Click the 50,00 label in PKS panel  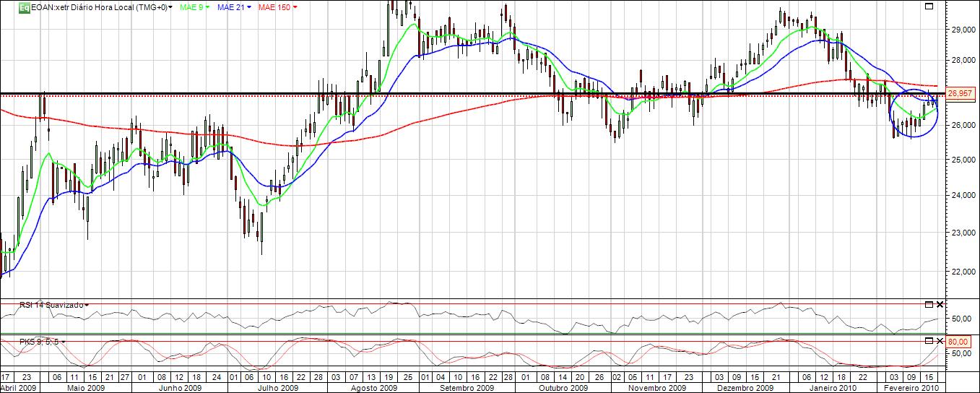point(960,353)
